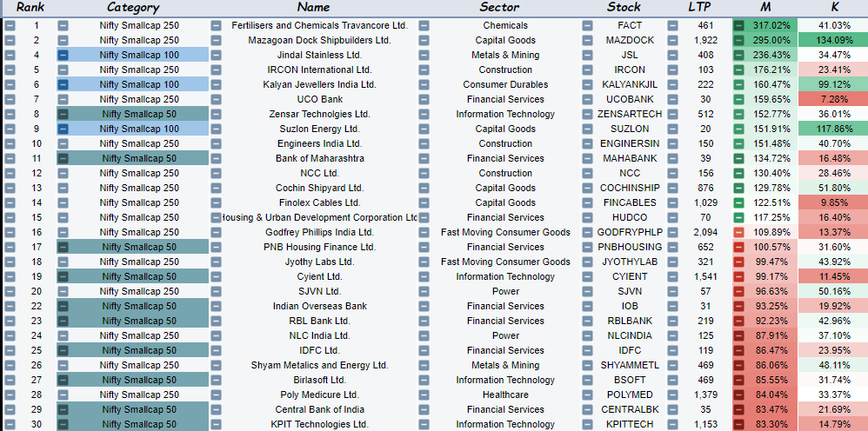Sort by the Category column header
Viewport: 868px width, 431px height.
(133, 7)
